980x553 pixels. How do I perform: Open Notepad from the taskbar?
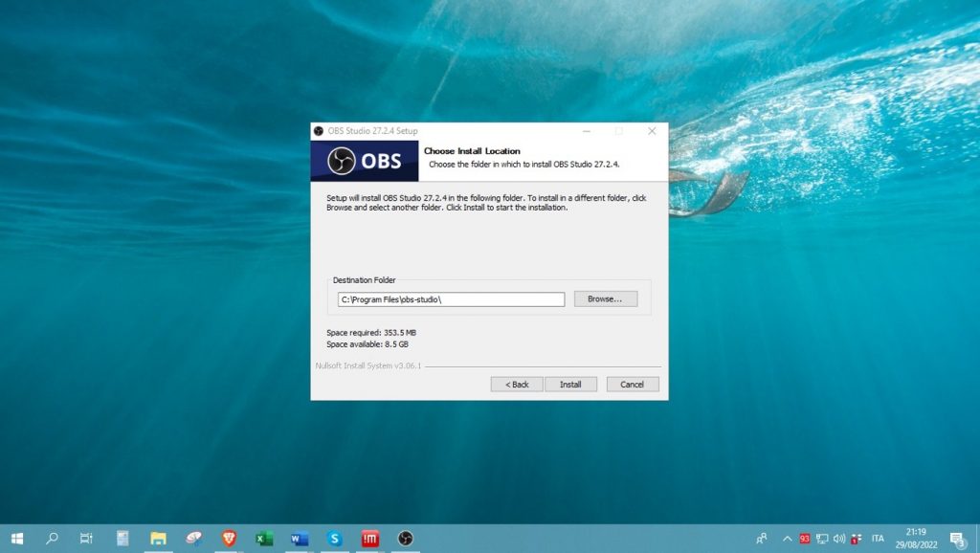pyautogui.click(x=122, y=539)
